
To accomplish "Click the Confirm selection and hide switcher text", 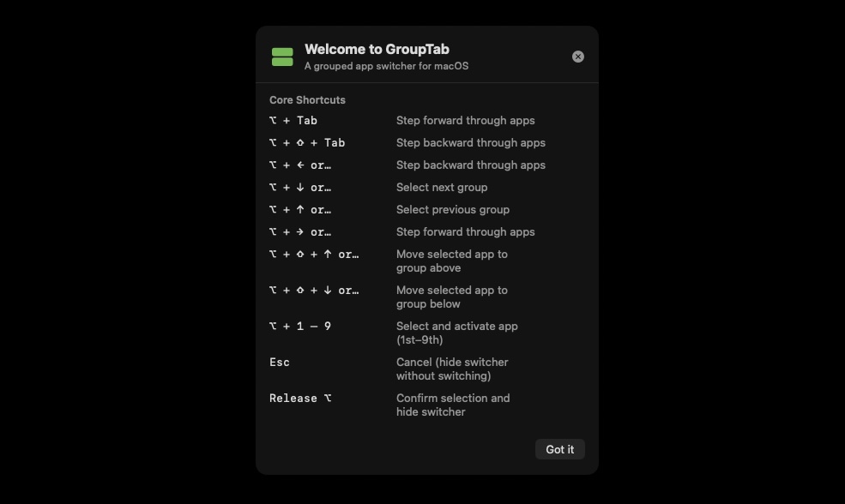I will click(x=453, y=405).
